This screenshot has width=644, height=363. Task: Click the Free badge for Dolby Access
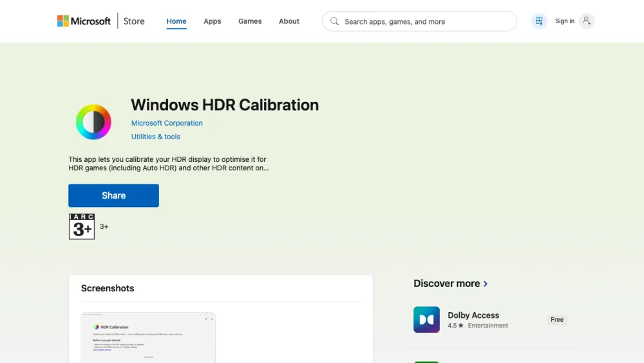pyautogui.click(x=557, y=319)
